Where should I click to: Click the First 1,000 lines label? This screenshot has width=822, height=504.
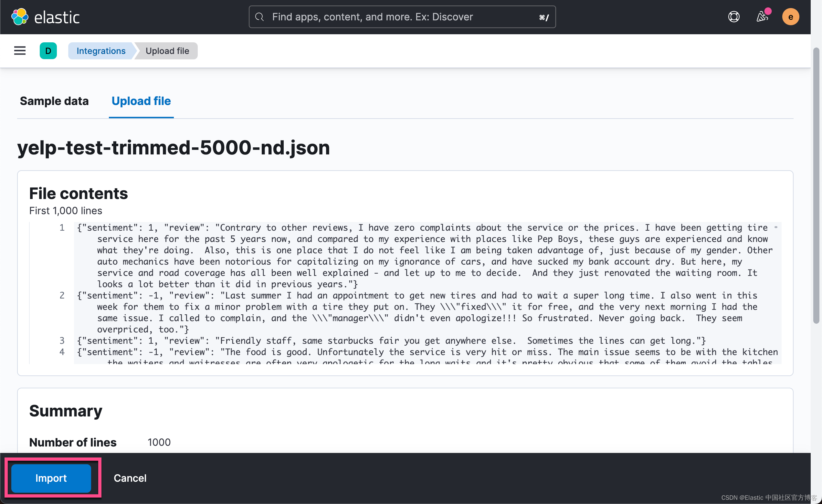tap(65, 210)
